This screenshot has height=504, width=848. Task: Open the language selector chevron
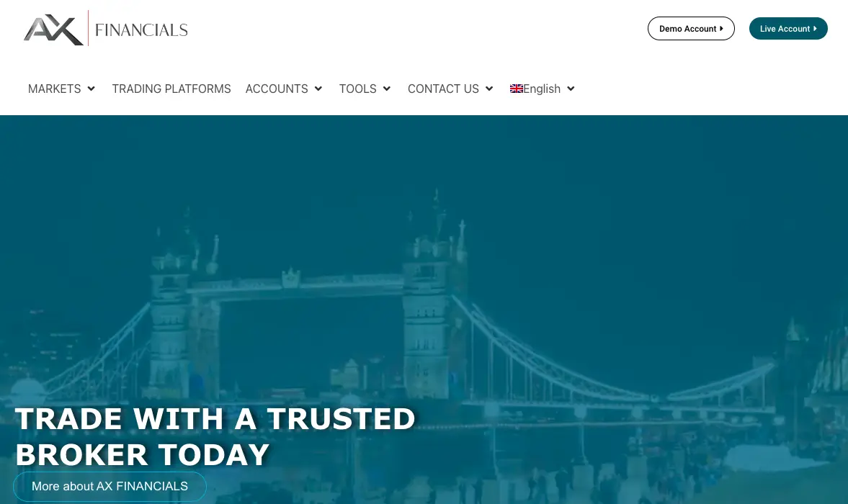point(571,89)
